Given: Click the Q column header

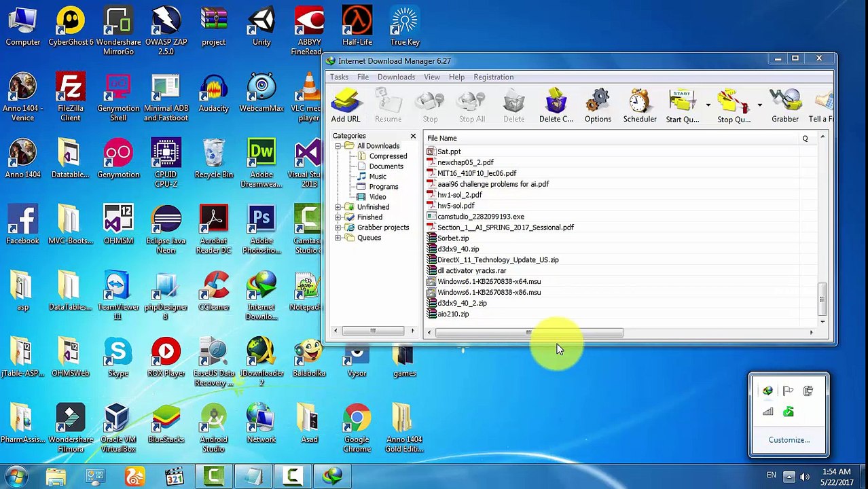Looking at the screenshot, I should tap(805, 138).
